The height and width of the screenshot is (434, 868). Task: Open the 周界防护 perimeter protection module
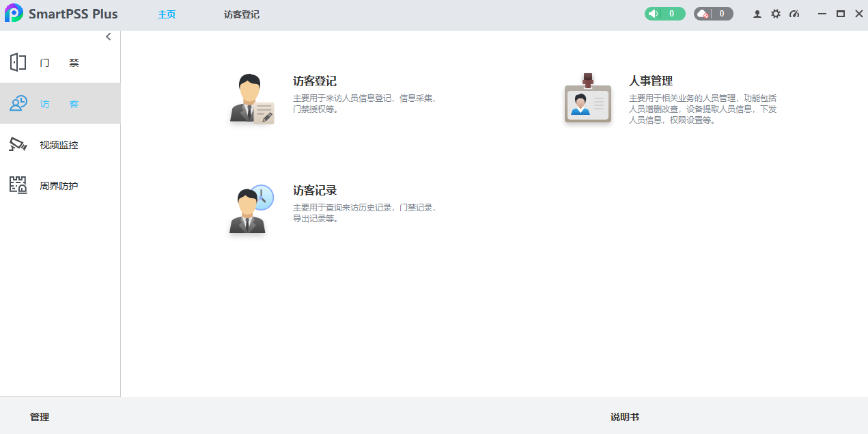coord(60,185)
